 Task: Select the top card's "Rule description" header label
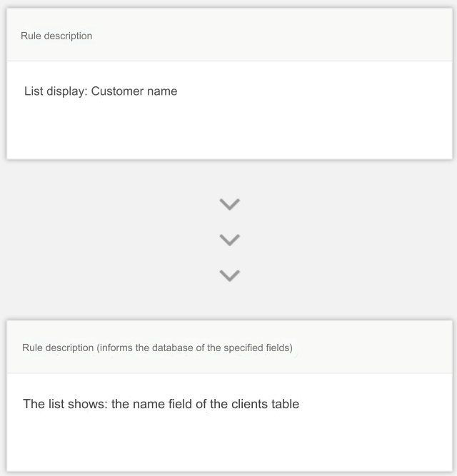(x=56, y=36)
